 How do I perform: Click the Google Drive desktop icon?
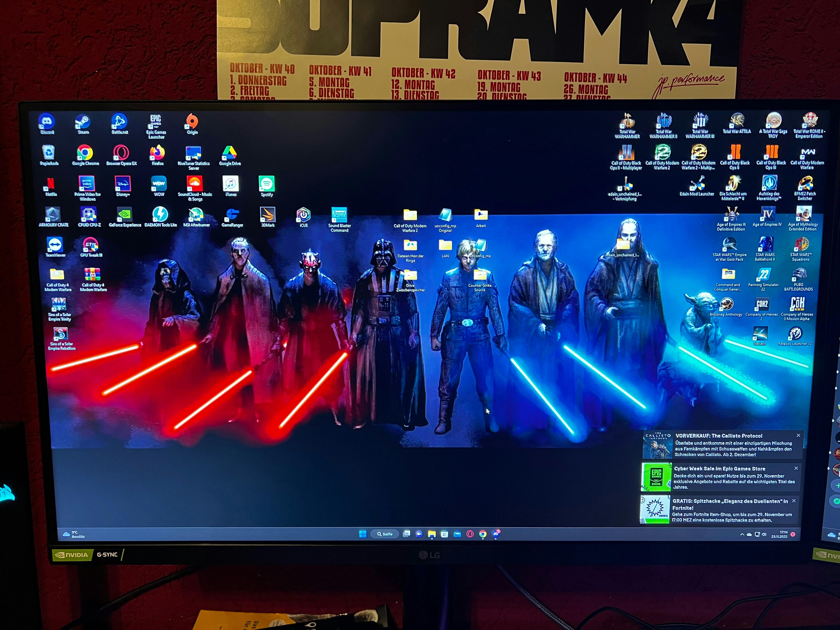[x=230, y=155]
